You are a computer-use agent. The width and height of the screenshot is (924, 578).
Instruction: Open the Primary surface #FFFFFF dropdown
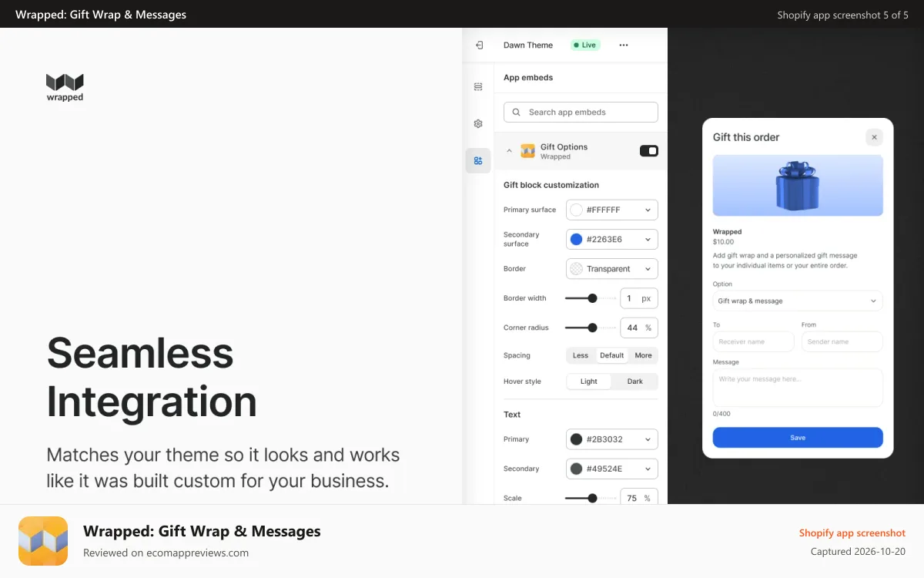612,210
